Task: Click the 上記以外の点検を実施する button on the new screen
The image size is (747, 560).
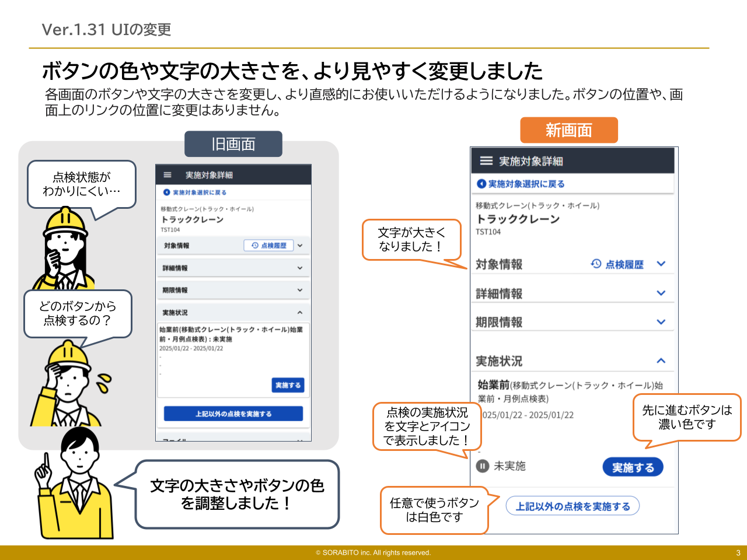Action: tap(573, 506)
